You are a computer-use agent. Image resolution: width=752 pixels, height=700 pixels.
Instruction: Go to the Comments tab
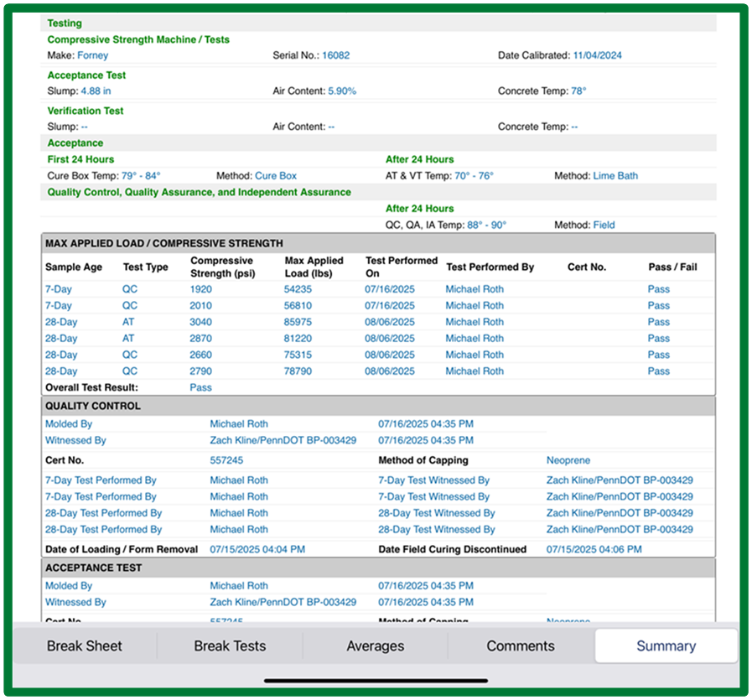[x=521, y=646]
